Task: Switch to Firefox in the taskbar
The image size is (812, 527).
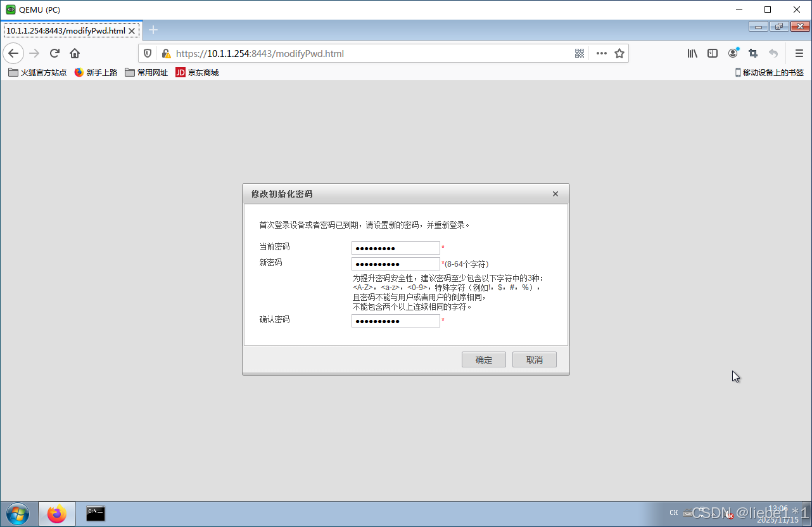Action: pos(57,514)
